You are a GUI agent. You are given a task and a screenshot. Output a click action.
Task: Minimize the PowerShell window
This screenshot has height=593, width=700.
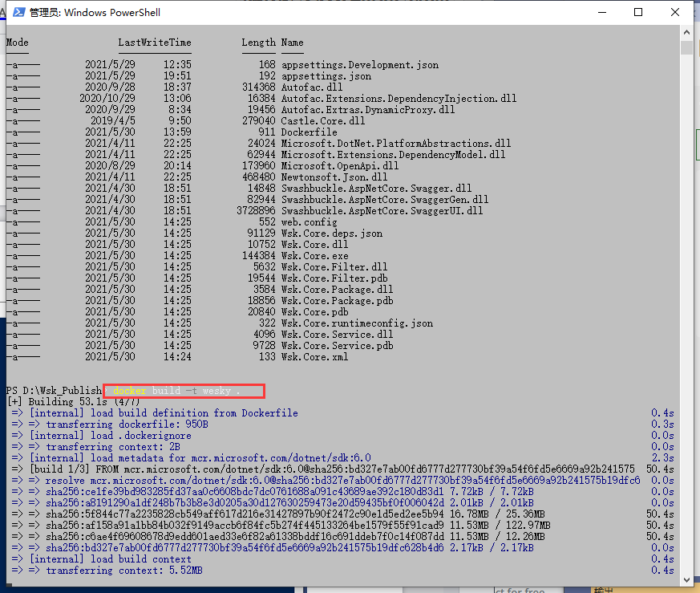(602, 12)
